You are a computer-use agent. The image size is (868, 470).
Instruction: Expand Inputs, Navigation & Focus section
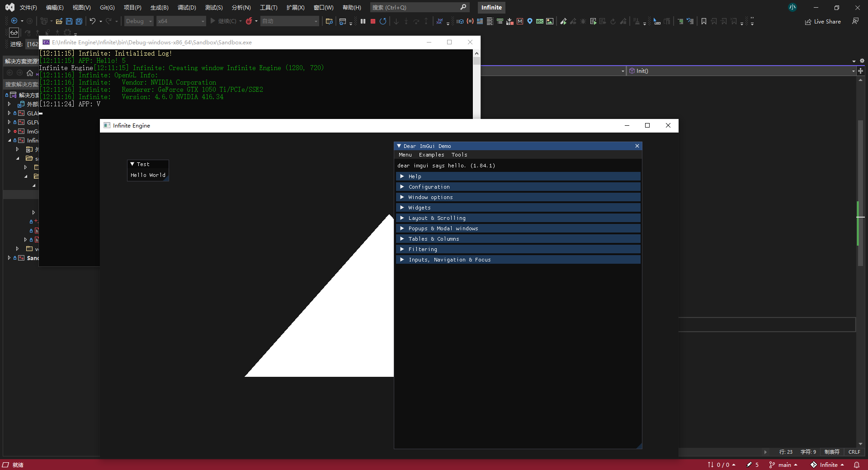coord(518,260)
